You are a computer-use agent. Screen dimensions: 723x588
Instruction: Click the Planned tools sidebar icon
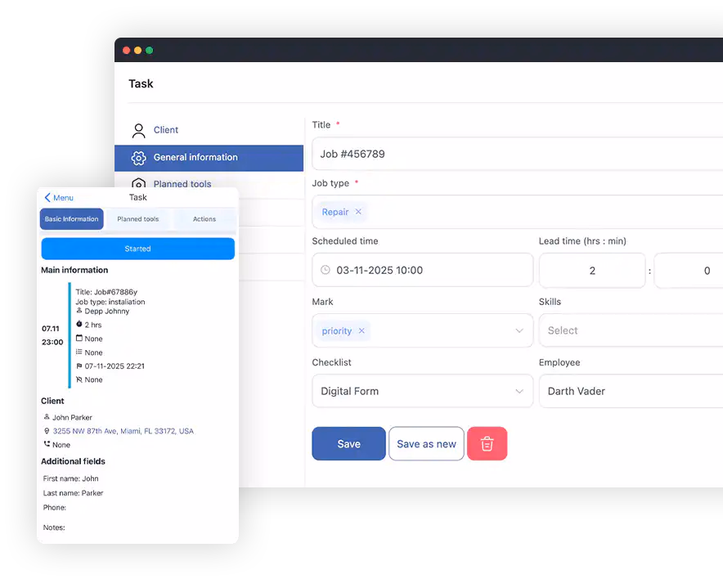[138, 184]
